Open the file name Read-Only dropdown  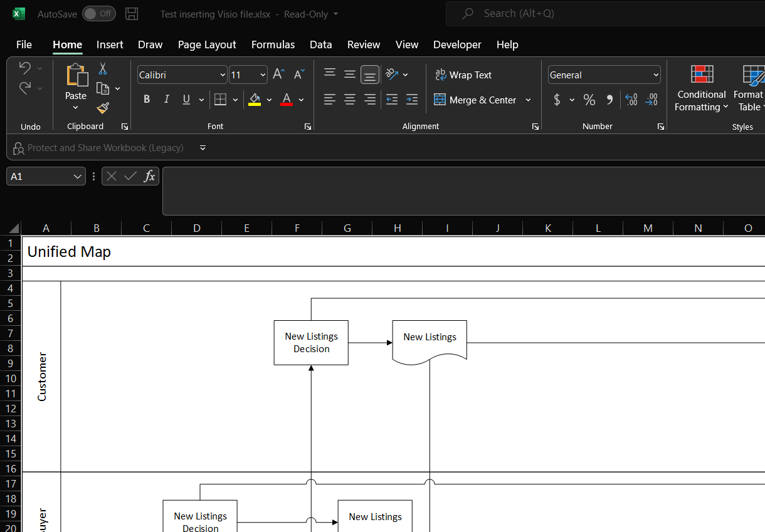(x=335, y=14)
